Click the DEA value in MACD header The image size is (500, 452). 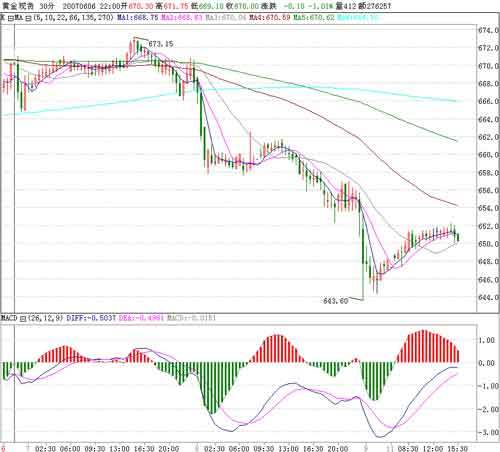click(x=141, y=318)
